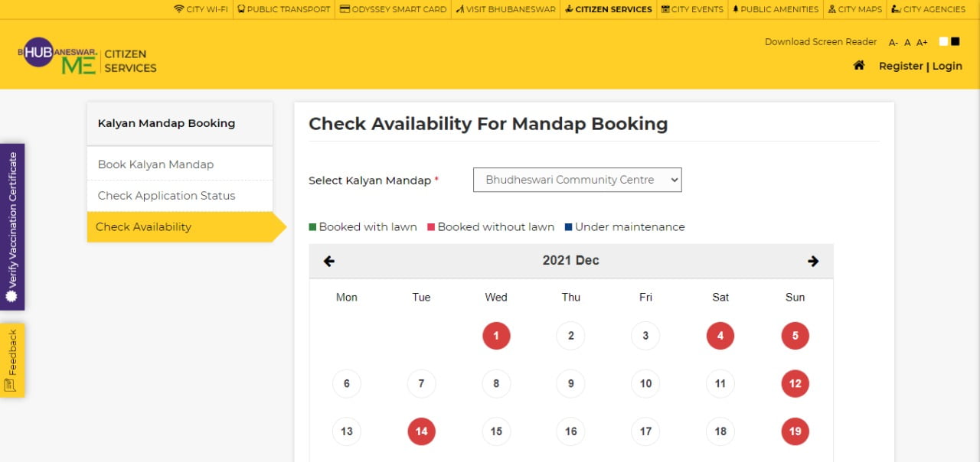Click the Login link
The width and height of the screenshot is (980, 462).
point(947,67)
